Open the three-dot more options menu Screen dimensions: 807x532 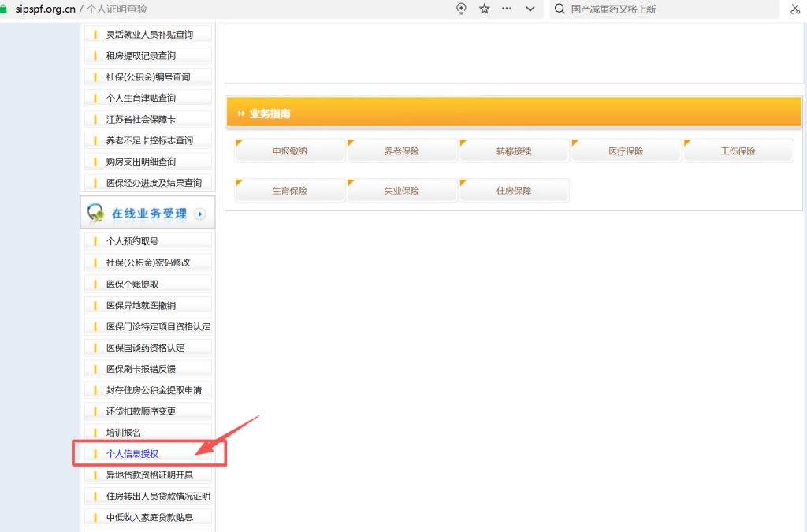click(x=507, y=9)
